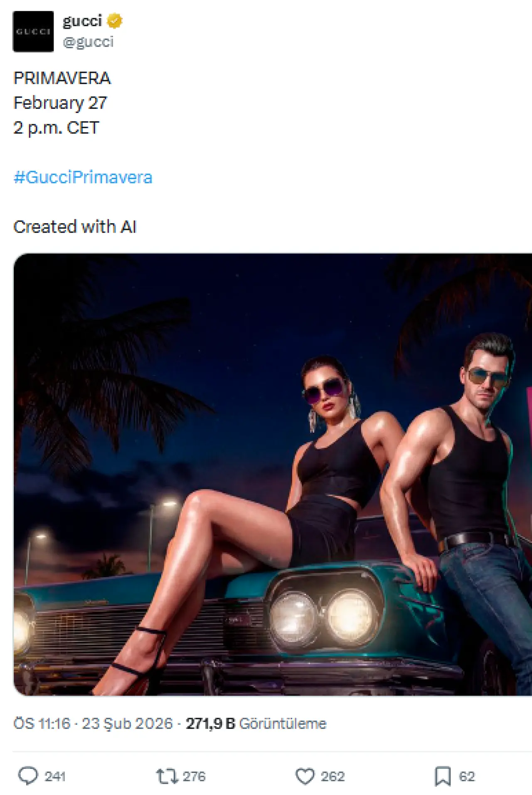The image size is (532, 795).
Task: Click the 262 likes count
Action: click(x=332, y=776)
